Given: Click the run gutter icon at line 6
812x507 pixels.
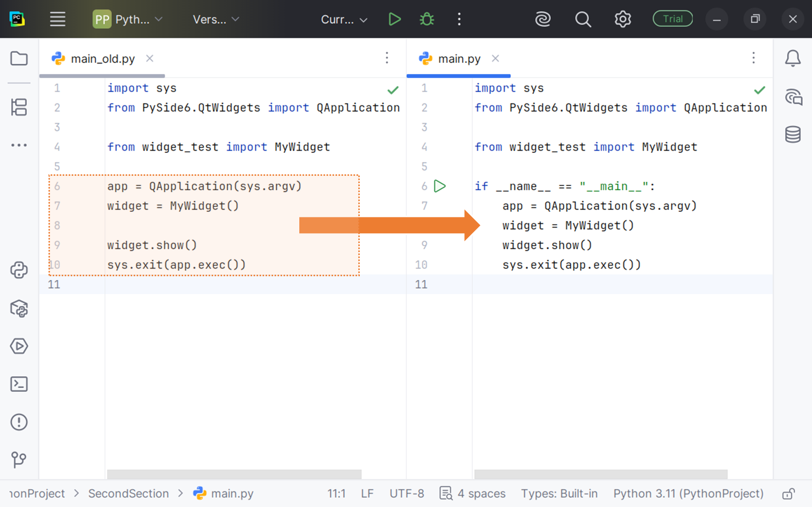Looking at the screenshot, I should click(x=440, y=186).
